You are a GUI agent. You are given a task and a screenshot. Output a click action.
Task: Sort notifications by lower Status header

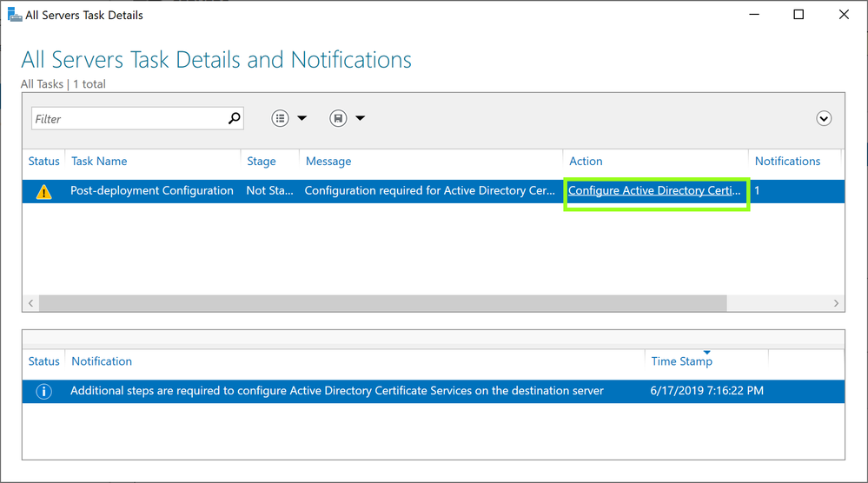coord(43,361)
